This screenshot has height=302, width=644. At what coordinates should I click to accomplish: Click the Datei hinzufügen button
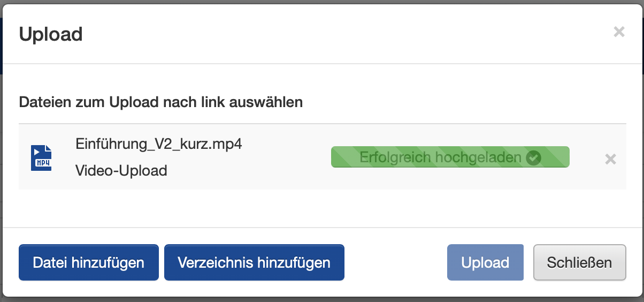pyautogui.click(x=89, y=262)
